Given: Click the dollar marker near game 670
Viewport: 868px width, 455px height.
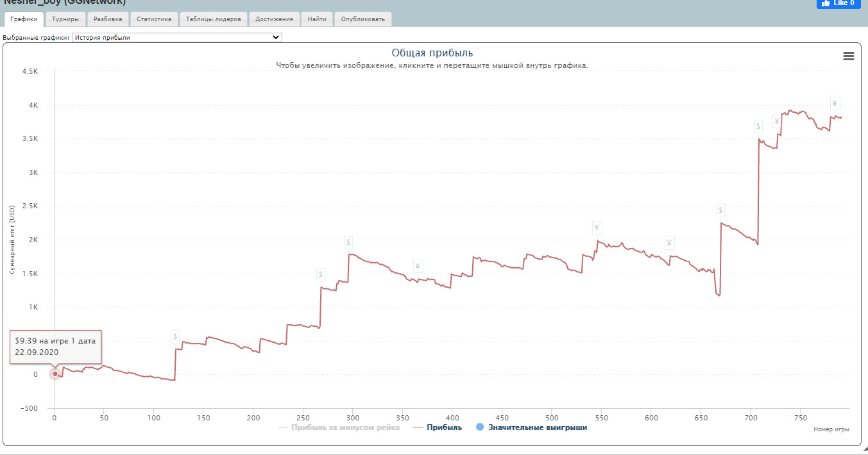Looking at the screenshot, I should 720,210.
